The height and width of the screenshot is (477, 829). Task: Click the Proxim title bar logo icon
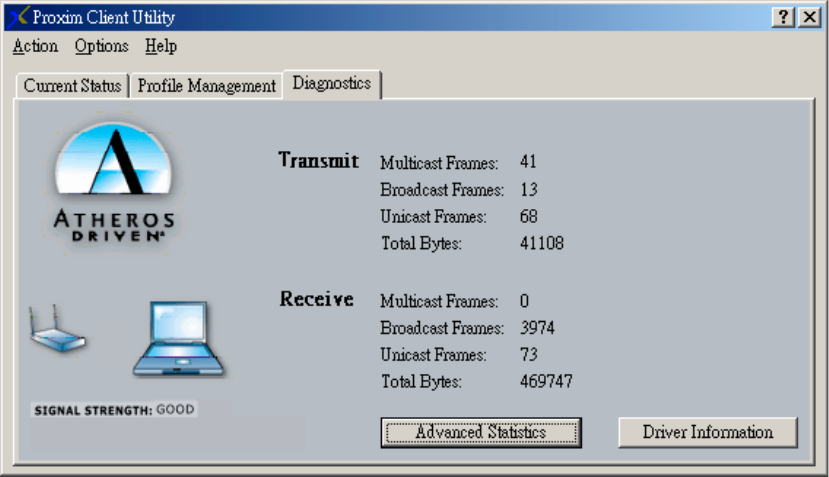(18, 17)
